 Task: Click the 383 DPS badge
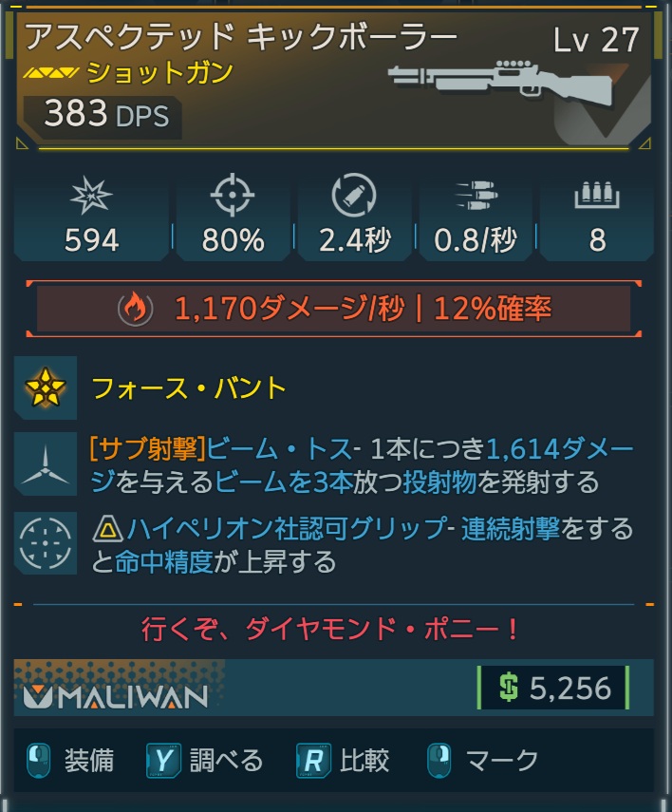(x=103, y=115)
